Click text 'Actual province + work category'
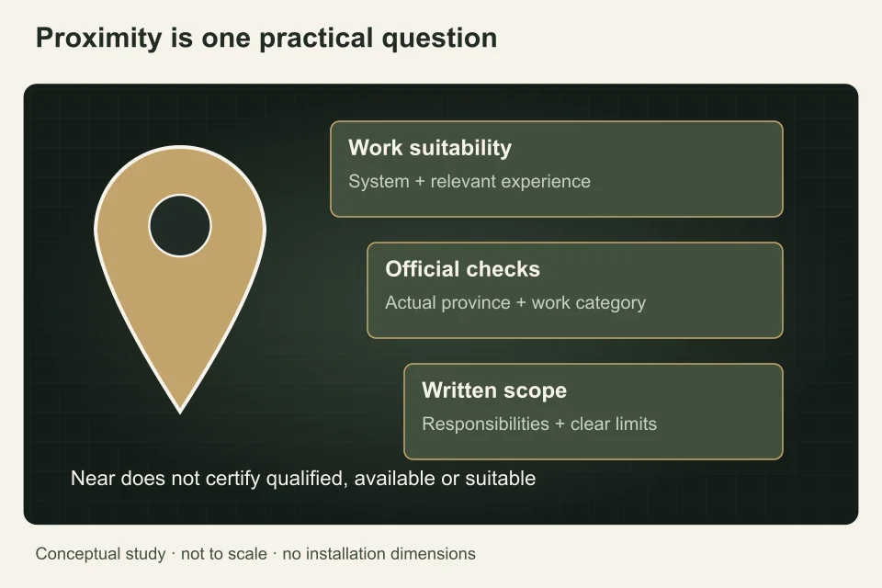 pyautogui.click(x=515, y=302)
